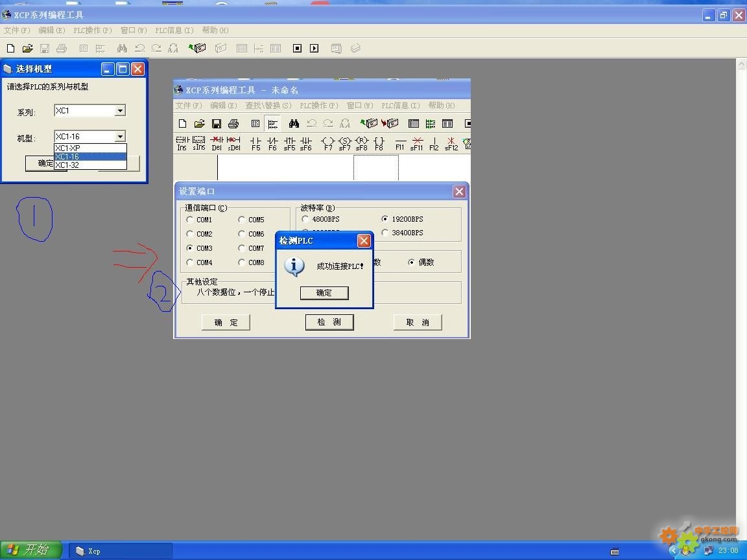Screen dimensions: 747x560
Task: Click the Run PLC play icon in outer toolbar
Action: coord(314,48)
